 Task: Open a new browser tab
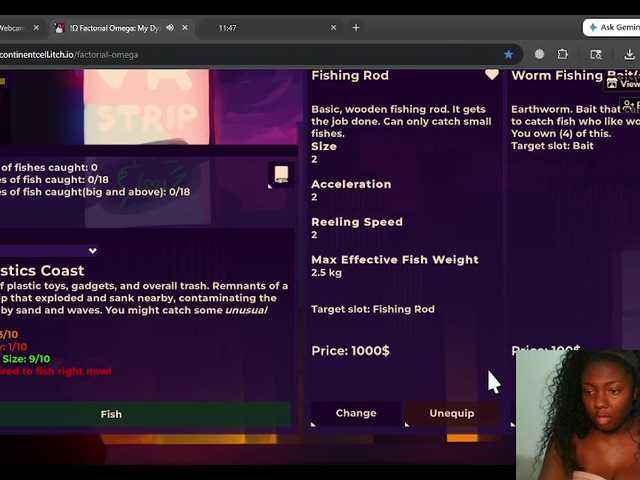tap(356, 28)
